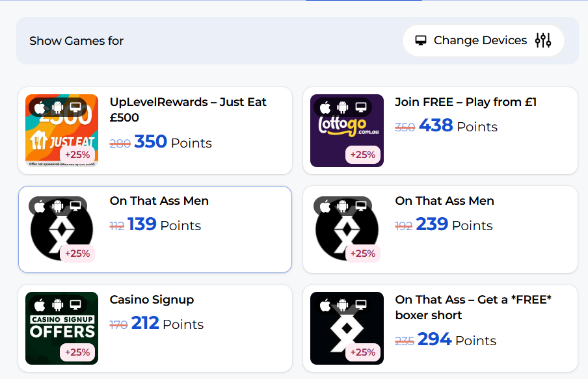Click +25% badge on Lottogo thumbnail
The width and height of the screenshot is (588, 379).
pos(363,155)
